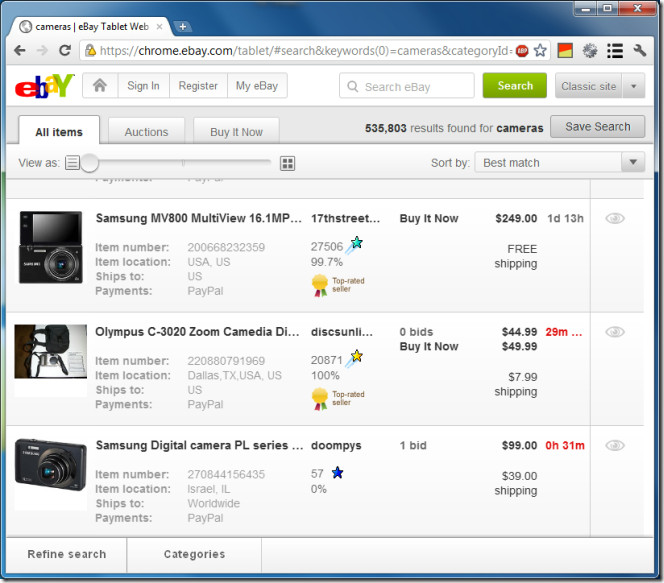Image resolution: width=664 pixels, height=583 pixels.
Task: Click the padlock warning icon in address bar
Action: point(91,51)
